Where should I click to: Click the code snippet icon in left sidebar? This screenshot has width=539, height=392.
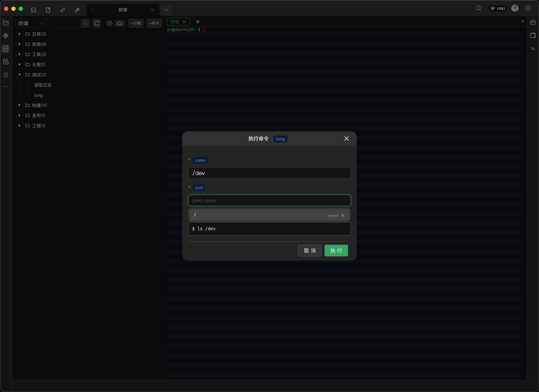pyautogui.click(x=6, y=49)
